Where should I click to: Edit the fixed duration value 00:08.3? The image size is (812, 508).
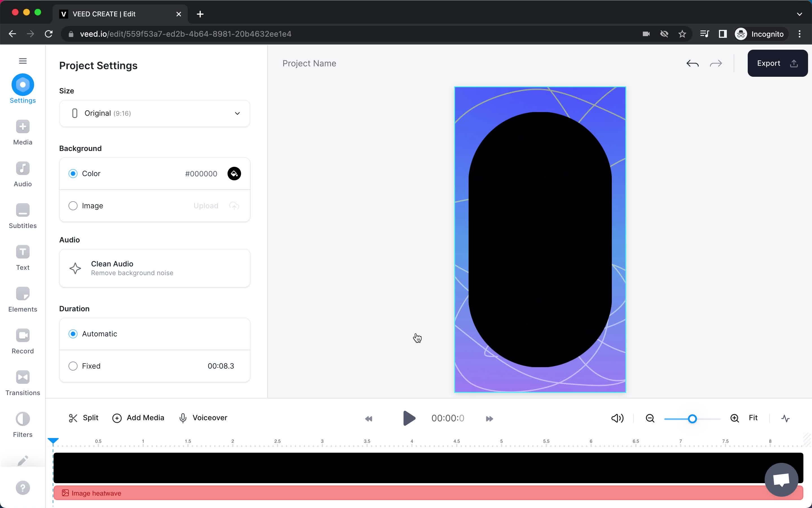pyautogui.click(x=221, y=366)
